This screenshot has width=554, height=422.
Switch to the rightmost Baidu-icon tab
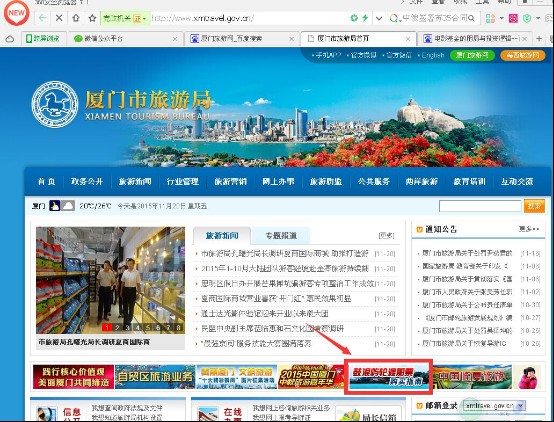[475, 39]
